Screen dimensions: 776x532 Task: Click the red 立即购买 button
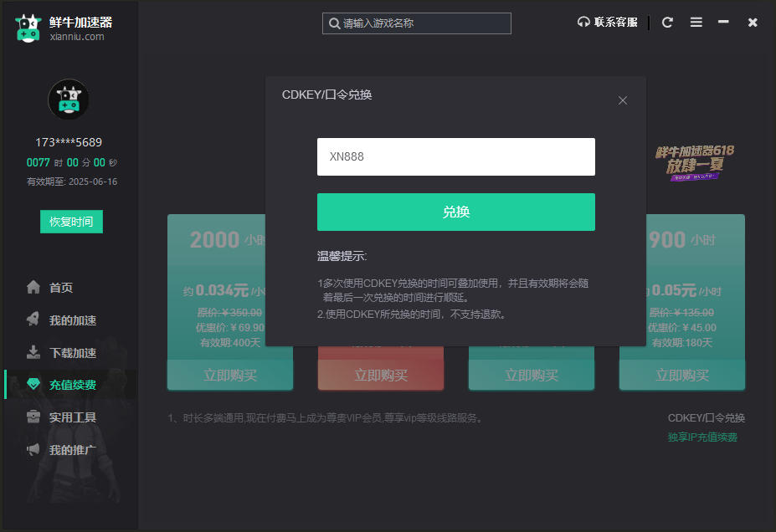tap(381, 376)
